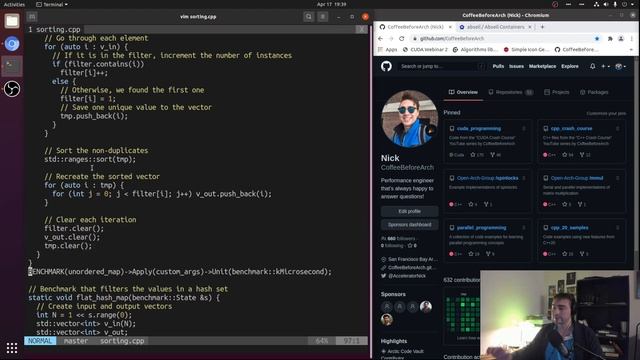Open Marketplace in GitHub header
Viewport: 640px width, 360px height.
pos(542,66)
